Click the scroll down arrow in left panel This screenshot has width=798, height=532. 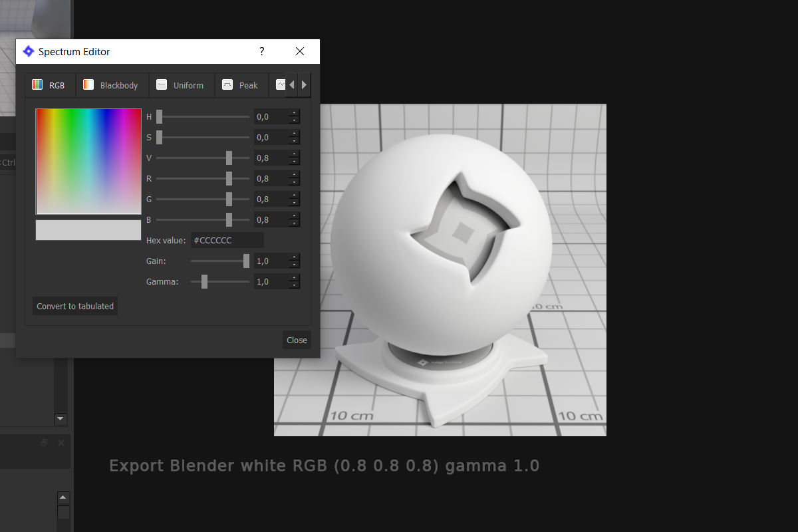(61, 419)
